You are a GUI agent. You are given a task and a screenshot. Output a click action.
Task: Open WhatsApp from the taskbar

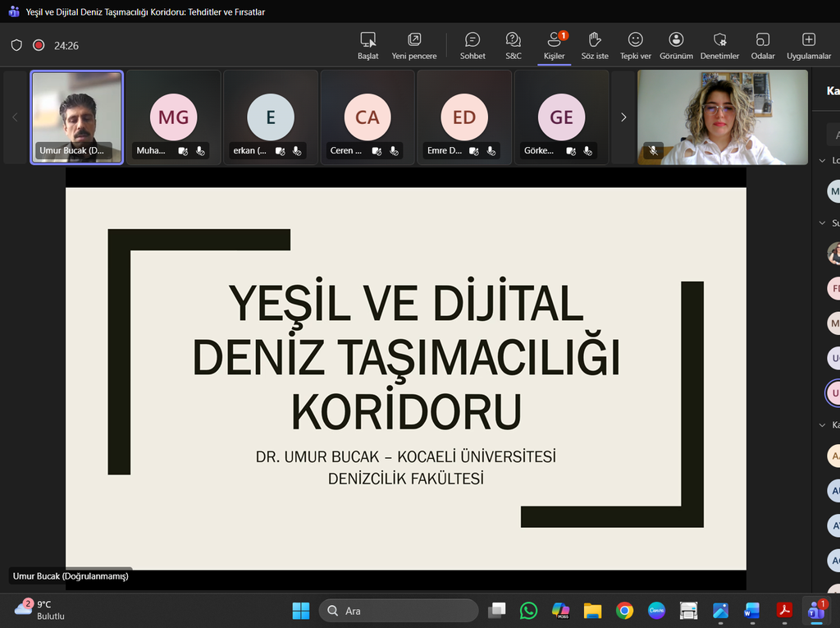pos(528,611)
